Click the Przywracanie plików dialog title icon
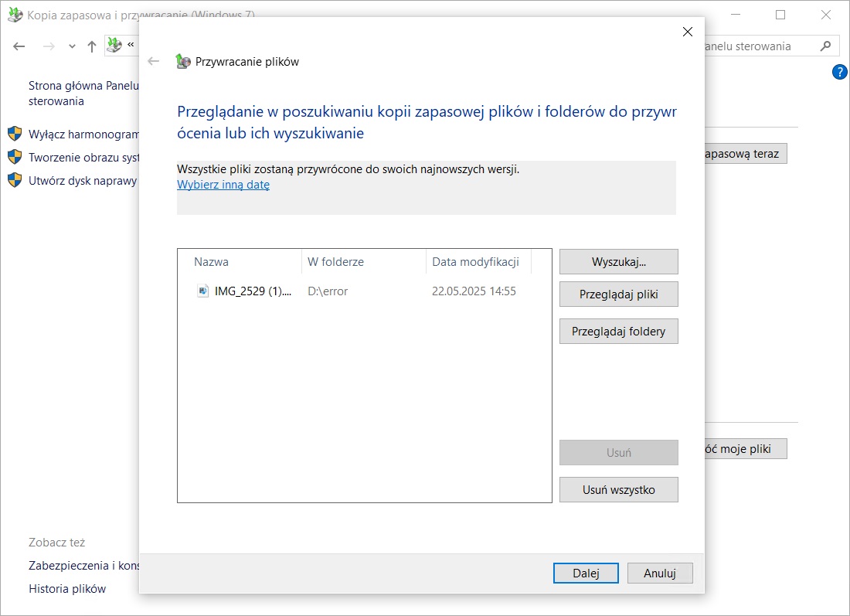 [182, 62]
